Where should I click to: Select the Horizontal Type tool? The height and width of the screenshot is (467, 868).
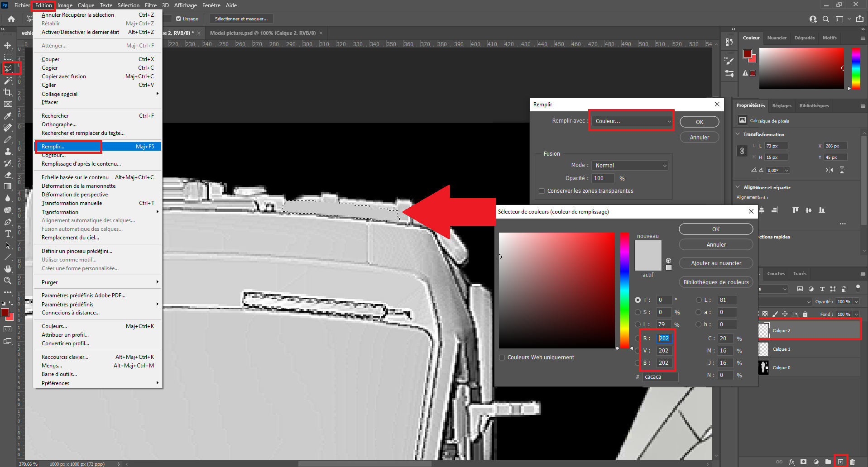point(8,233)
